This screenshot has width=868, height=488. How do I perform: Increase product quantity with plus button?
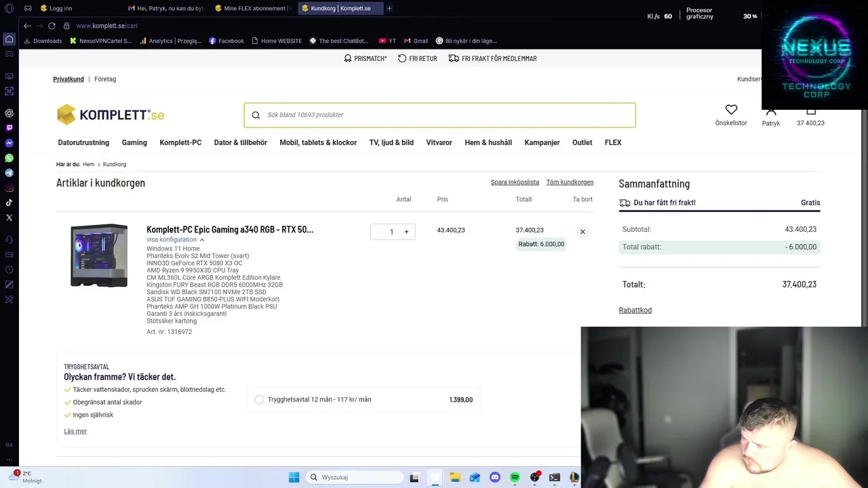point(406,232)
